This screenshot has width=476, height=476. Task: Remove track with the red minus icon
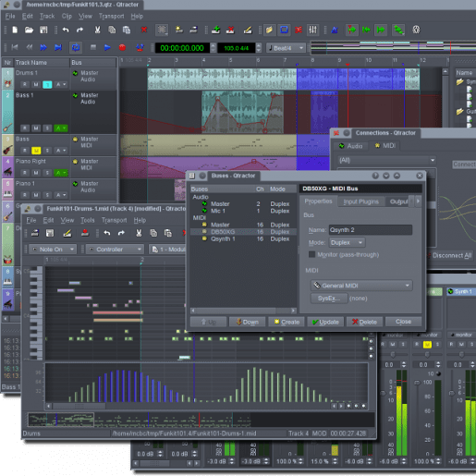tap(230, 30)
